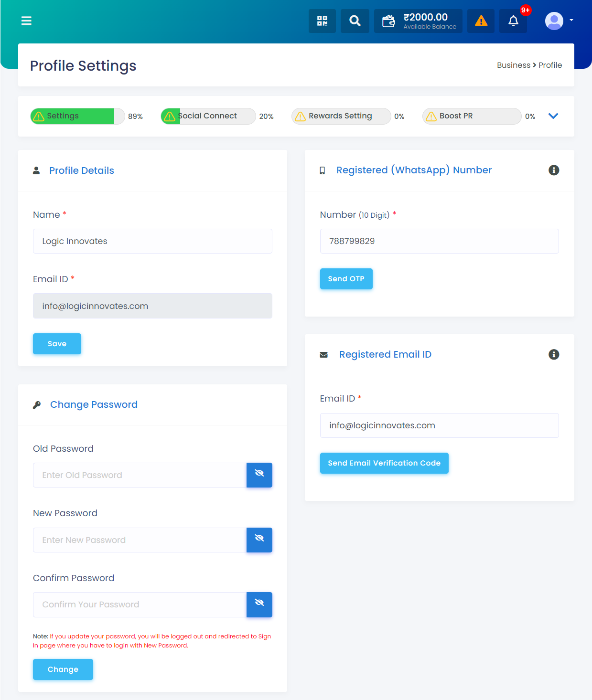Open the notifications bell icon
592x700 pixels.
click(513, 21)
